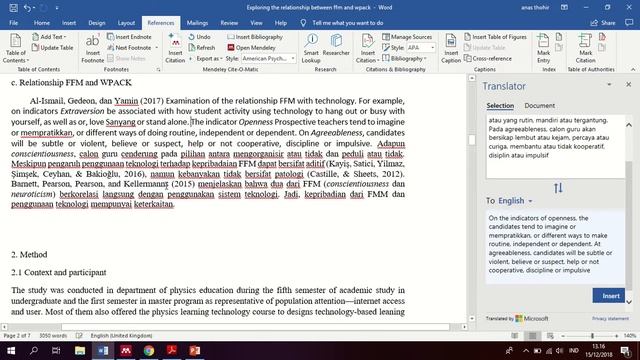The image size is (640, 360).
Task: Switch to the View tab
Action: pyautogui.click(x=256, y=23)
